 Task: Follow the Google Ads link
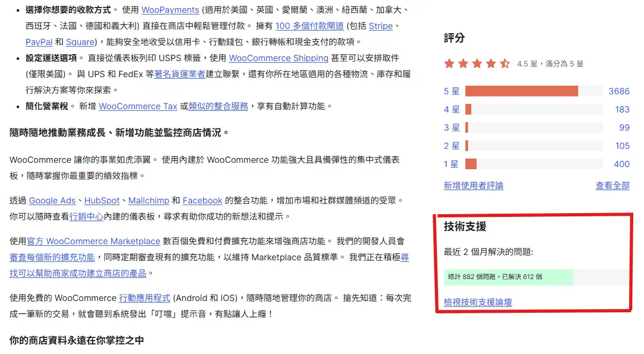52,200
